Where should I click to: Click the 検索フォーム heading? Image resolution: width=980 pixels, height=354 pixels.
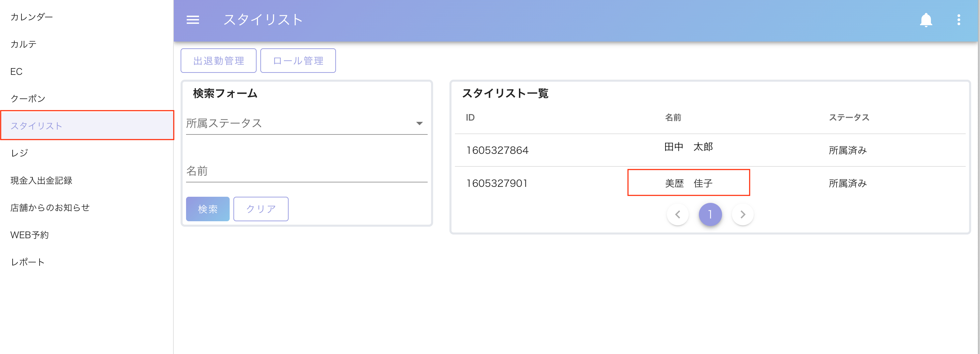(x=225, y=94)
